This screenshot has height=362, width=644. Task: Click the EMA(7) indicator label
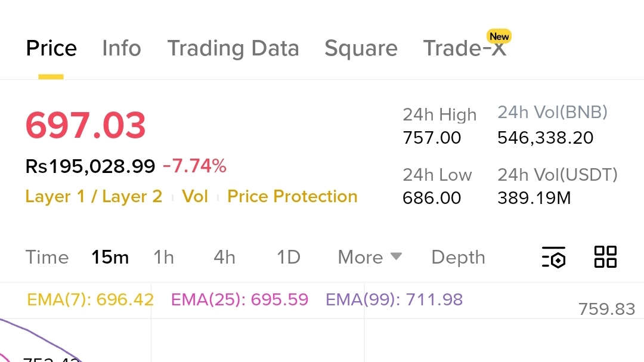pyautogui.click(x=91, y=299)
